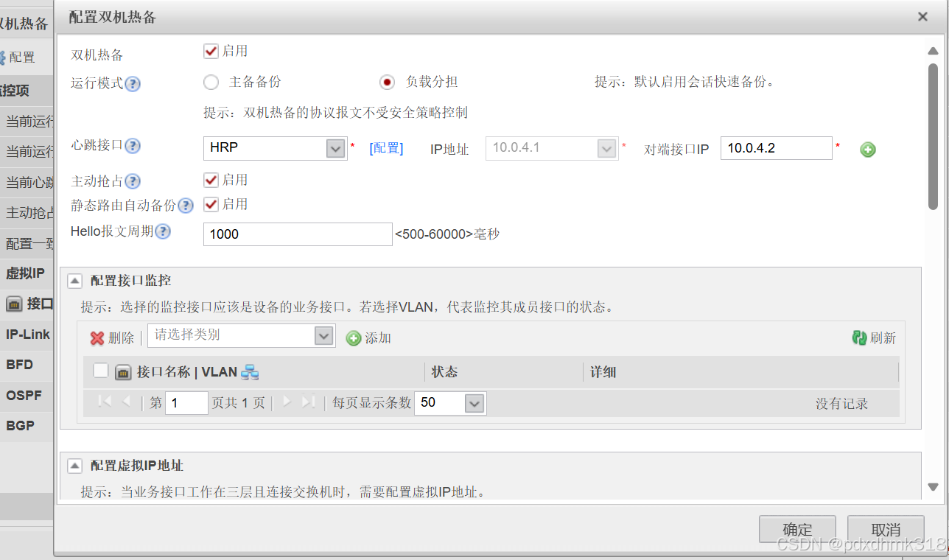
Task: Go to last page in pagination
Action: 309,402
